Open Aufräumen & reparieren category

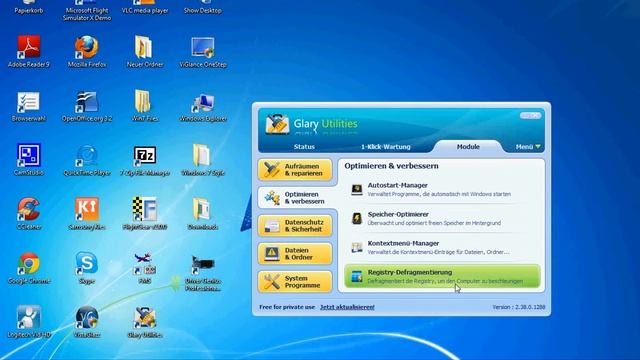click(x=295, y=170)
